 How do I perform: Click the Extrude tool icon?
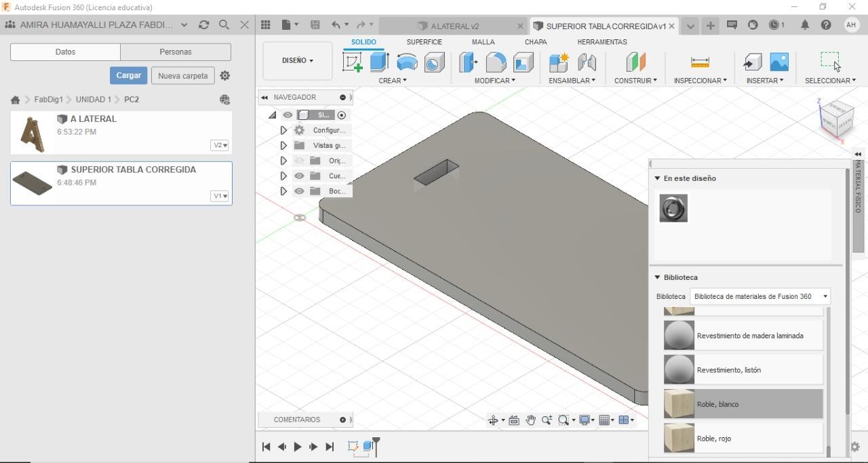coord(379,62)
